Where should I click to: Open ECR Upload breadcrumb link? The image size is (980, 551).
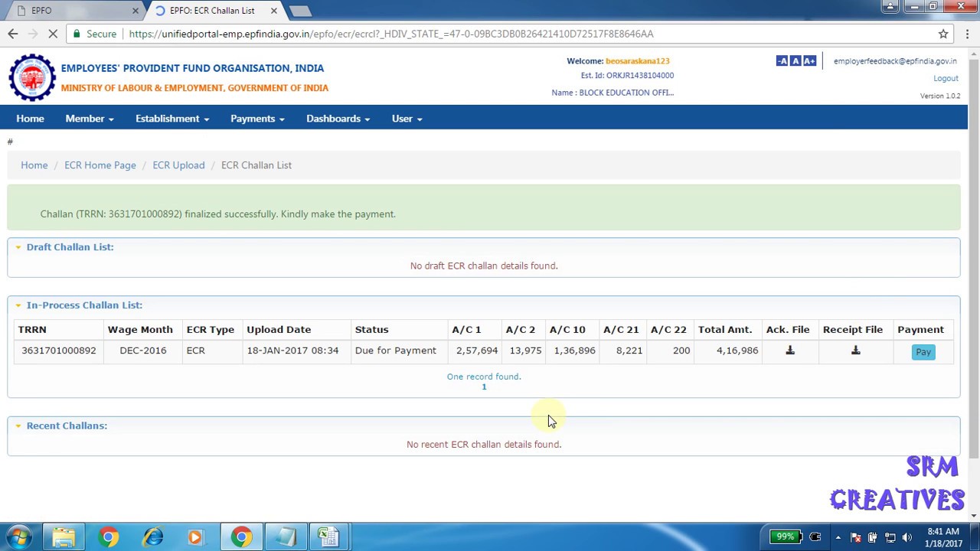coord(178,165)
